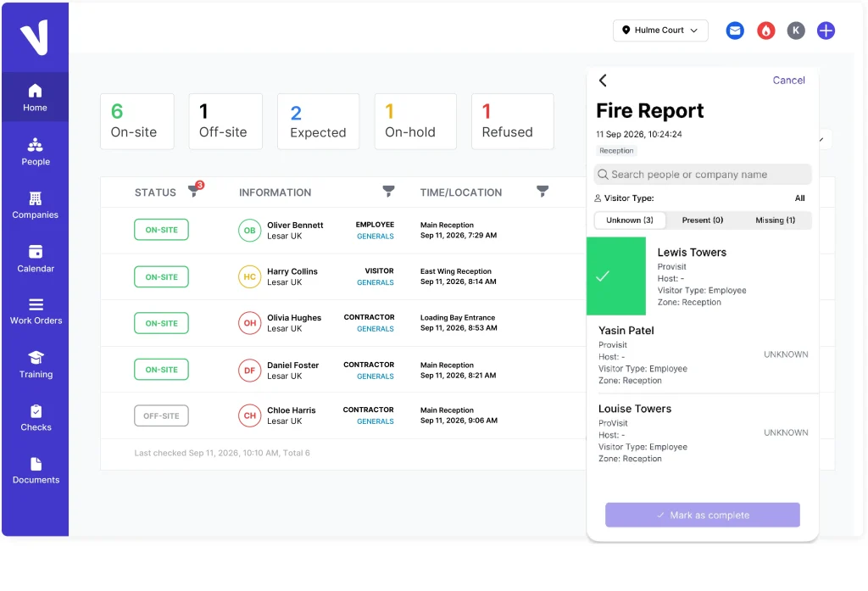This screenshot has height=591, width=868.
Task: Toggle the green check on Lewis Towers
Action: point(615,276)
